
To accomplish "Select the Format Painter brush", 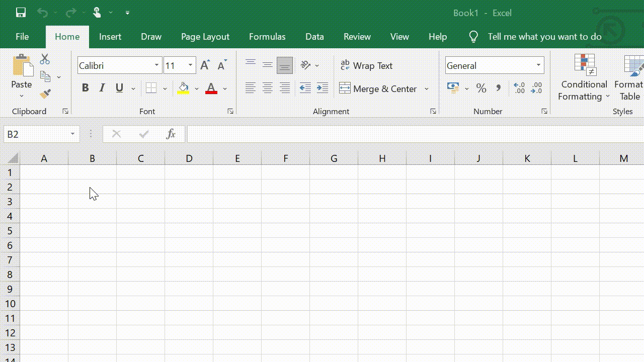I will click(x=45, y=94).
